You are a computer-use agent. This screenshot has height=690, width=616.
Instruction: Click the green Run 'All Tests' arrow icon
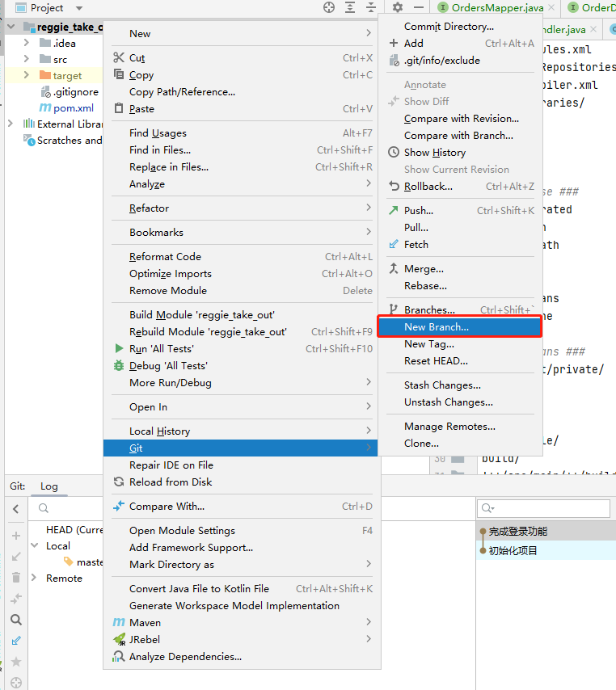tap(119, 348)
